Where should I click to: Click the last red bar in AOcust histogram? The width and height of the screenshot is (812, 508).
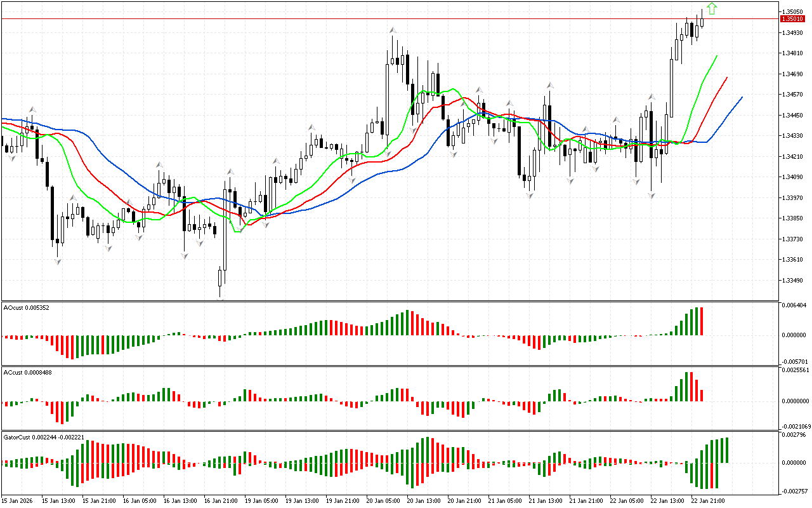click(x=702, y=321)
